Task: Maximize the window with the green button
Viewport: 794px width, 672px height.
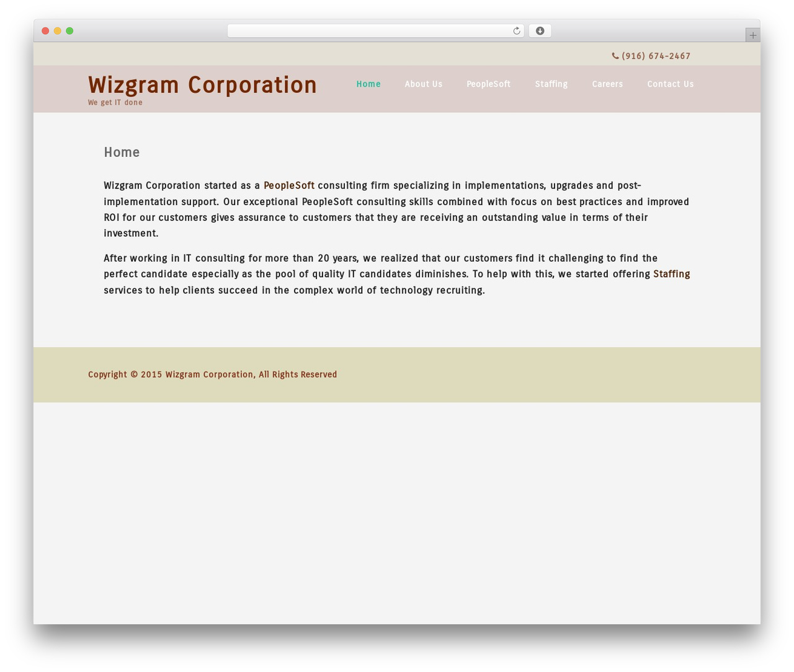Action: click(x=69, y=31)
